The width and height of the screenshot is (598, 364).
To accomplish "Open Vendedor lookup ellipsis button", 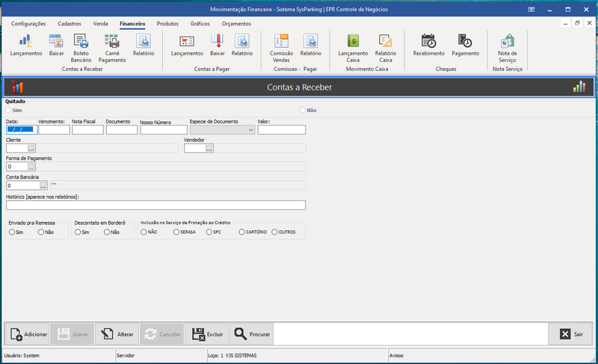I will point(209,148).
